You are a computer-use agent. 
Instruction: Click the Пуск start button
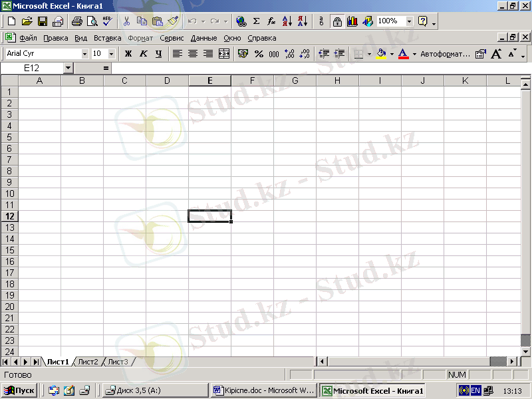pyautogui.click(x=19, y=390)
